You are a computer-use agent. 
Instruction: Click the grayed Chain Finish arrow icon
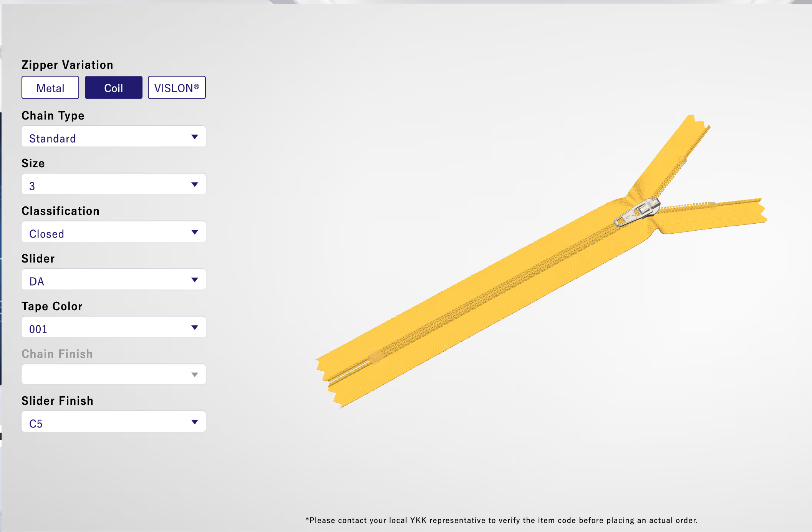pos(195,375)
